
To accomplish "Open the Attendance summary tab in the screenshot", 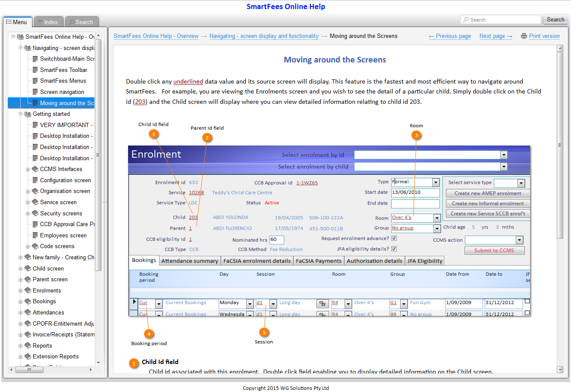I will pyautogui.click(x=190, y=261).
